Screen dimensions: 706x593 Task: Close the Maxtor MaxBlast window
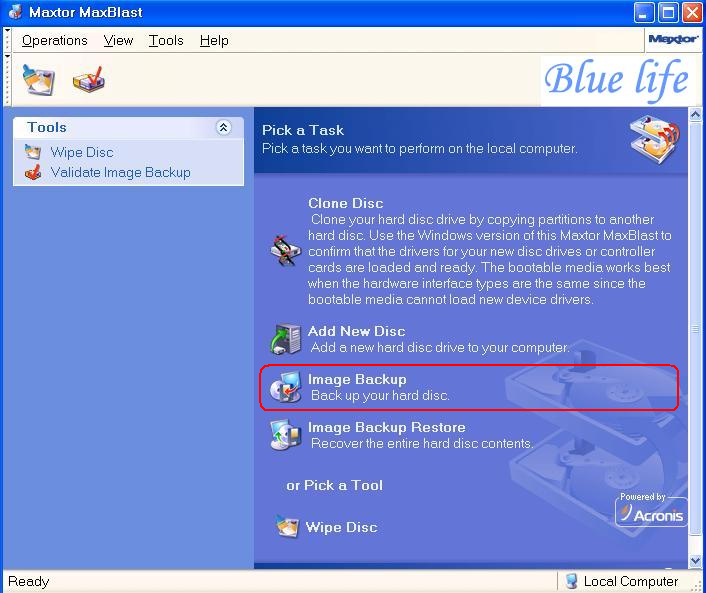click(x=692, y=13)
